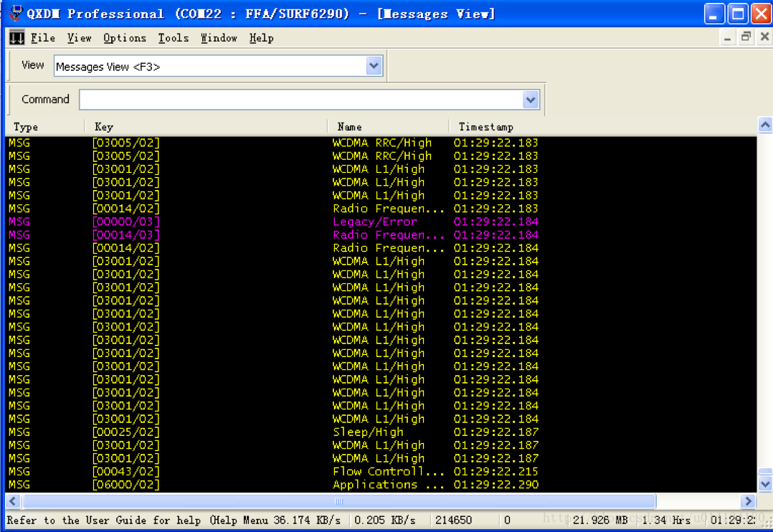
Task: Open the View menu
Action: [x=80, y=38]
